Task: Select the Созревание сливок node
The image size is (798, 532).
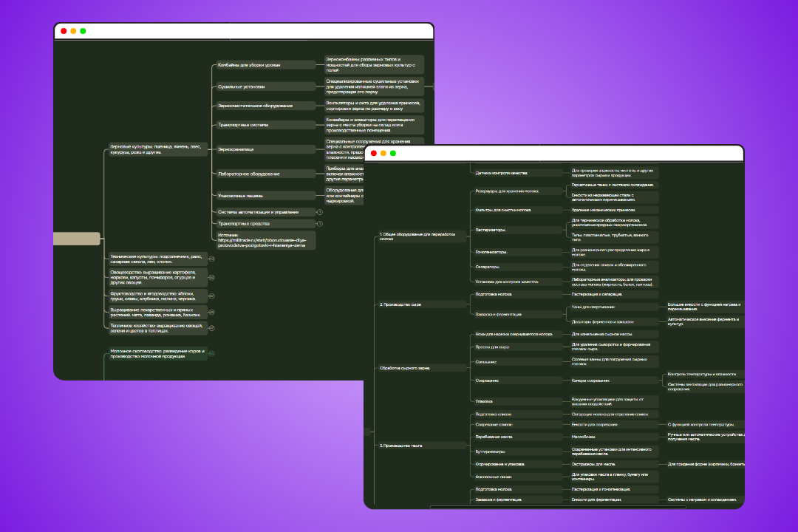Action: (517, 425)
